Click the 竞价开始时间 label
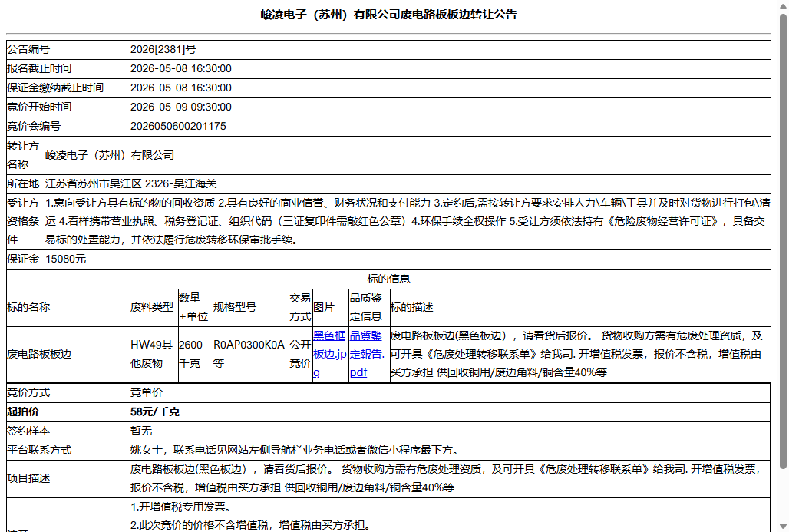This screenshot has height=532, width=789. click(39, 107)
